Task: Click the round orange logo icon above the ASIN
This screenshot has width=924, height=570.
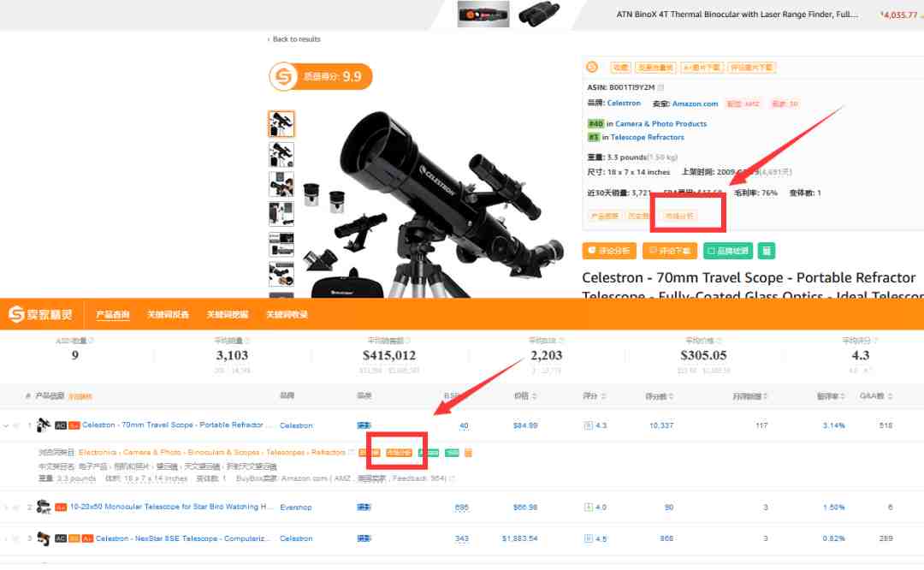Action: [592, 68]
